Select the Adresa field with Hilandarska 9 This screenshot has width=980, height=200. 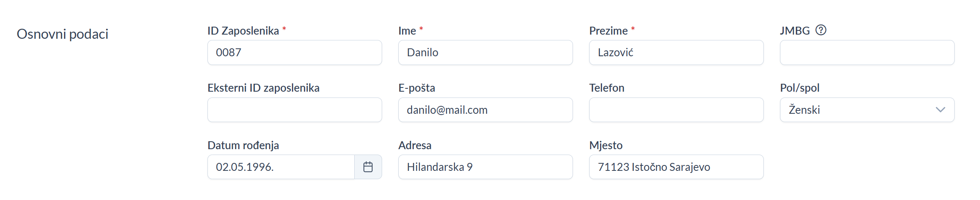485,167
